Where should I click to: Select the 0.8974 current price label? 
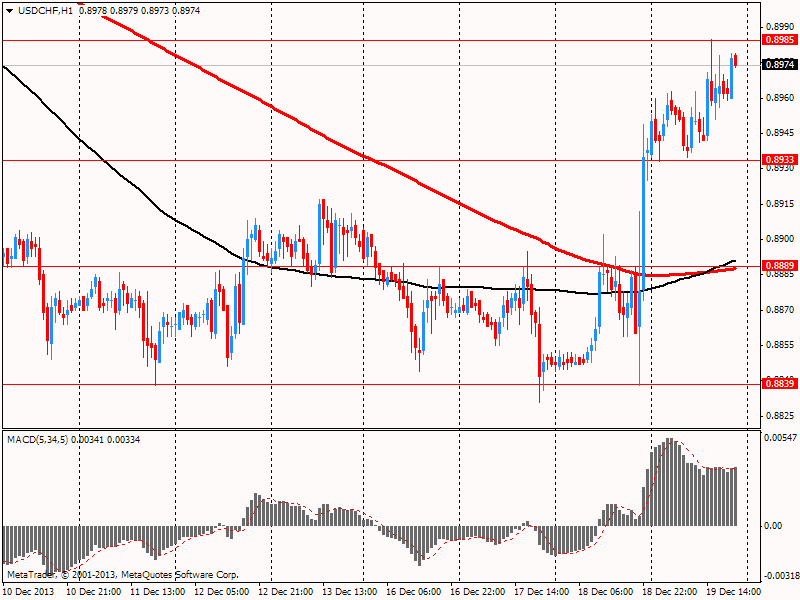[780, 65]
